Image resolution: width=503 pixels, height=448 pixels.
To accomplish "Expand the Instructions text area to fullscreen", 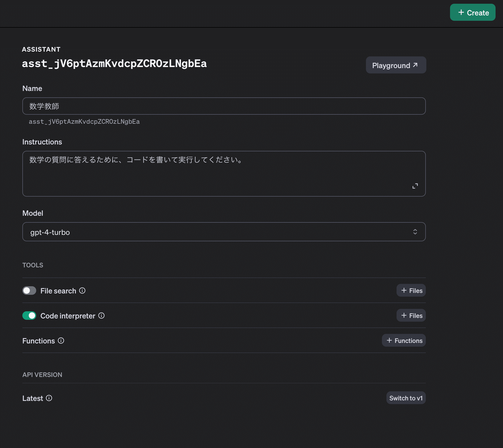I will [415, 186].
